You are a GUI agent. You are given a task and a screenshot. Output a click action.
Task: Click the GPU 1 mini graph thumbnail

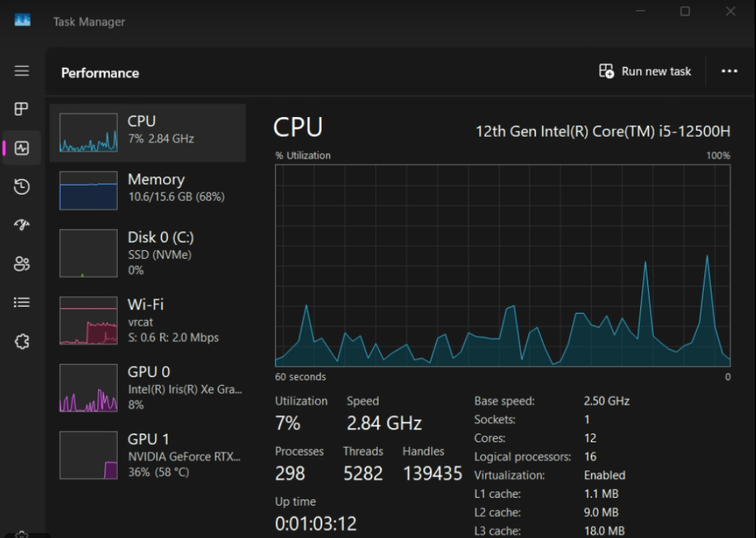point(88,455)
